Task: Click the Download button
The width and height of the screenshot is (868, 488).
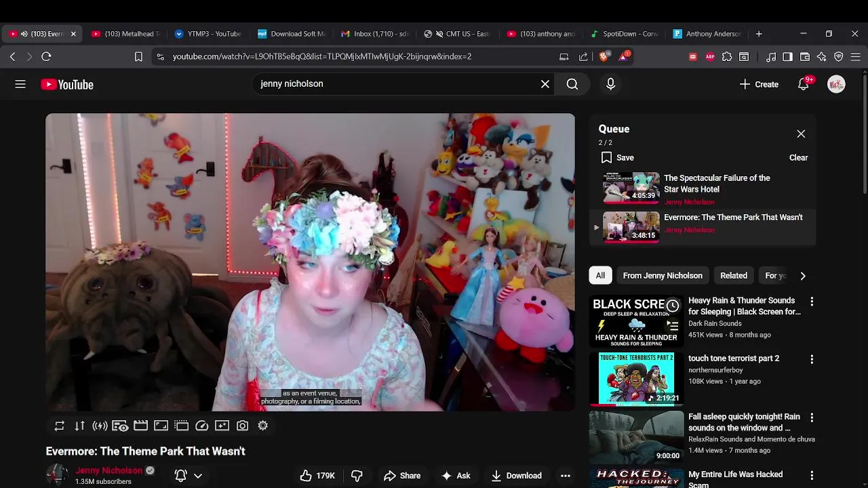Action: (517, 476)
